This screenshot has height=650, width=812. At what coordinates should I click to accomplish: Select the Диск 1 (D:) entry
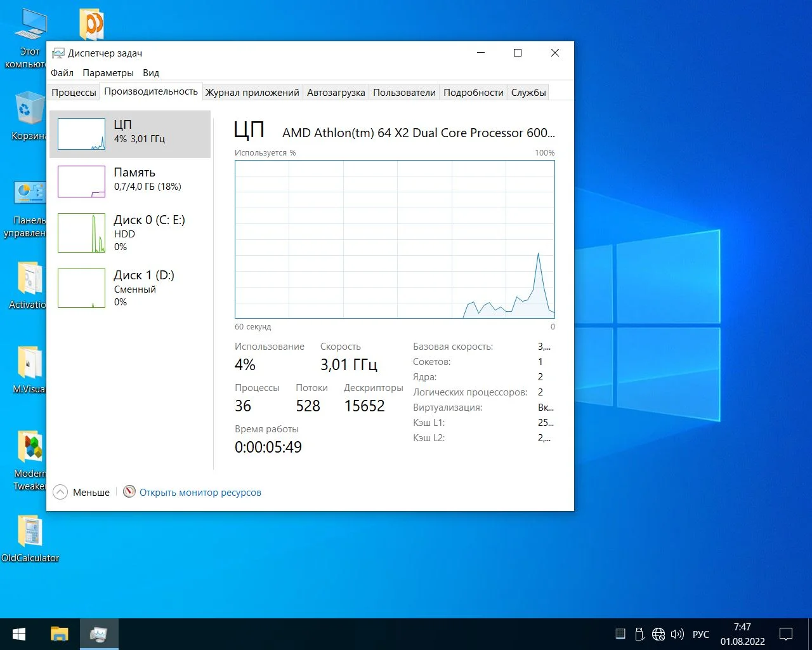130,288
